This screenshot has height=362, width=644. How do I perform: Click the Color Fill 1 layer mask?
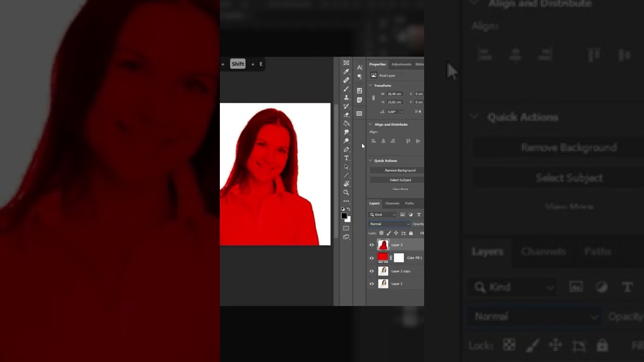(398, 258)
